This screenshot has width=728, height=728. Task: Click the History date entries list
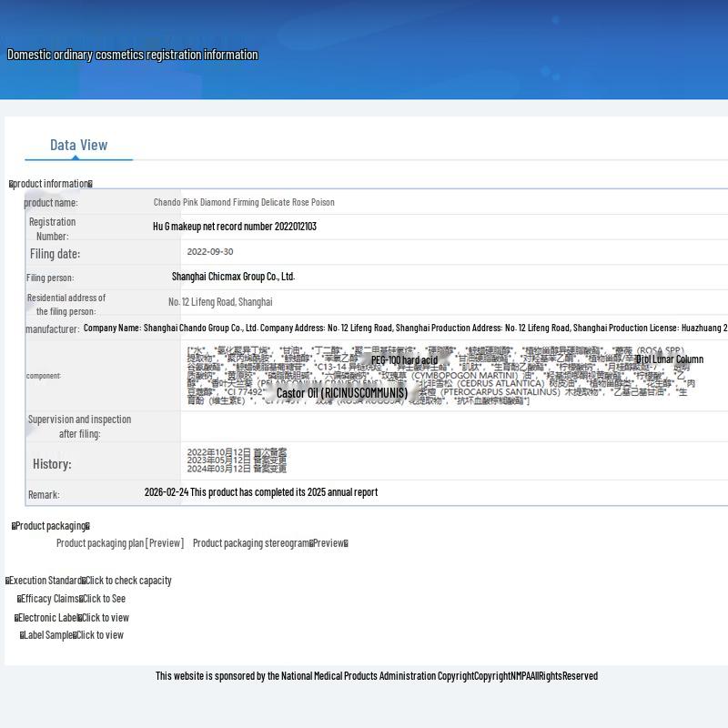pos(237,460)
